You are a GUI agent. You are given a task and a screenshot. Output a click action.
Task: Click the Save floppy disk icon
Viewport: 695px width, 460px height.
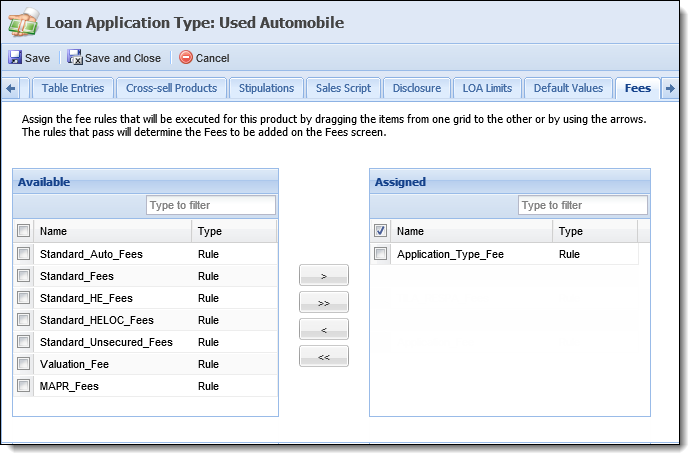tap(15, 58)
